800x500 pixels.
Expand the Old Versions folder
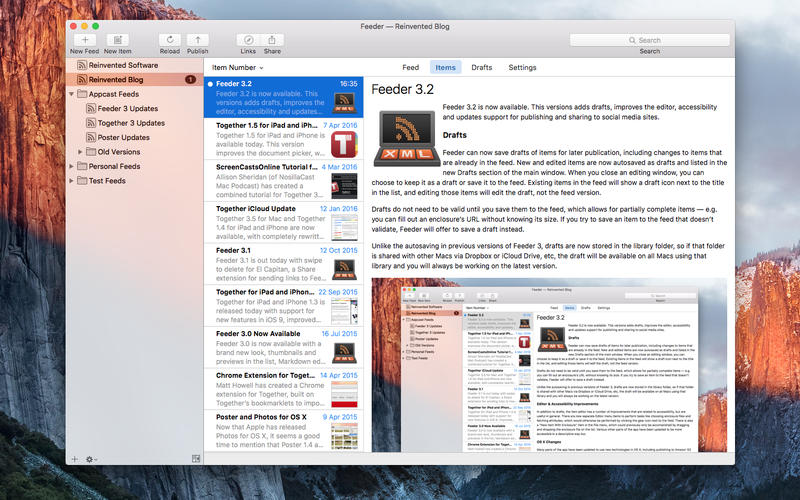(80, 152)
